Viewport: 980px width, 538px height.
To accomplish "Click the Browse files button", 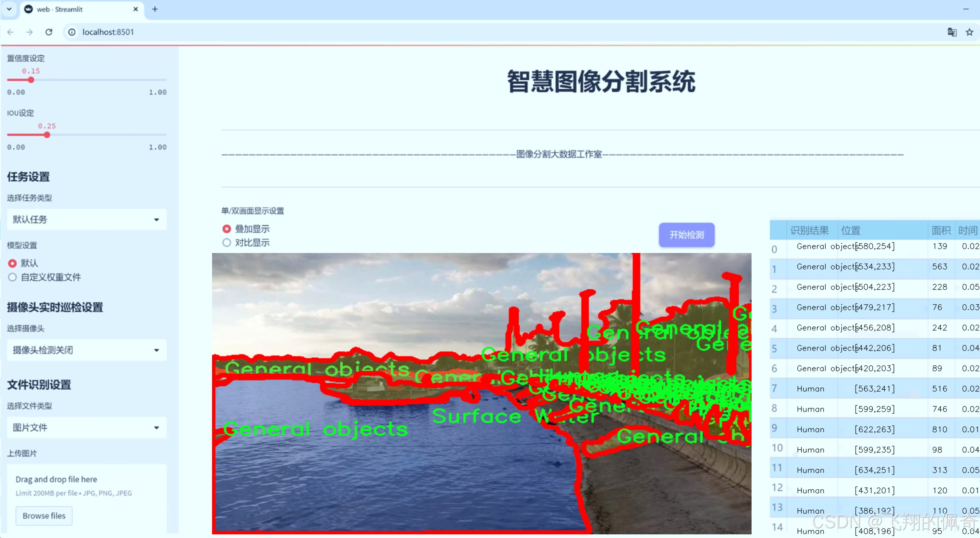I will coord(44,515).
